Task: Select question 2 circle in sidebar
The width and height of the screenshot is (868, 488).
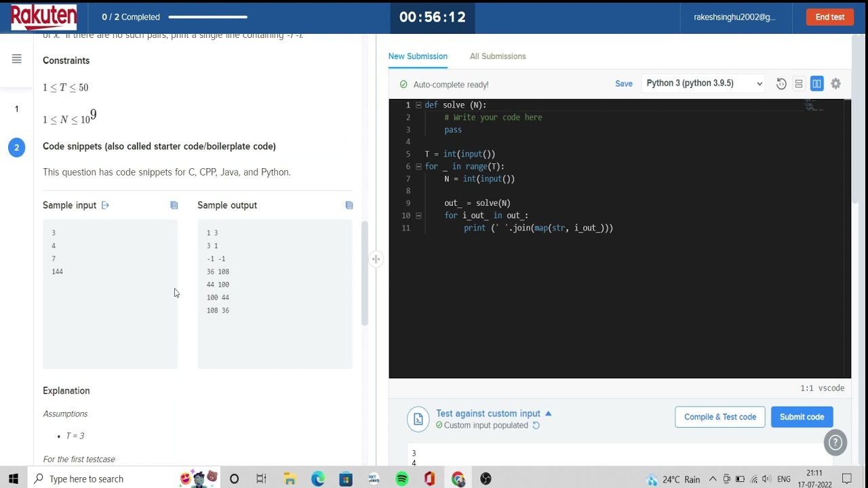Action: tap(16, 147)
